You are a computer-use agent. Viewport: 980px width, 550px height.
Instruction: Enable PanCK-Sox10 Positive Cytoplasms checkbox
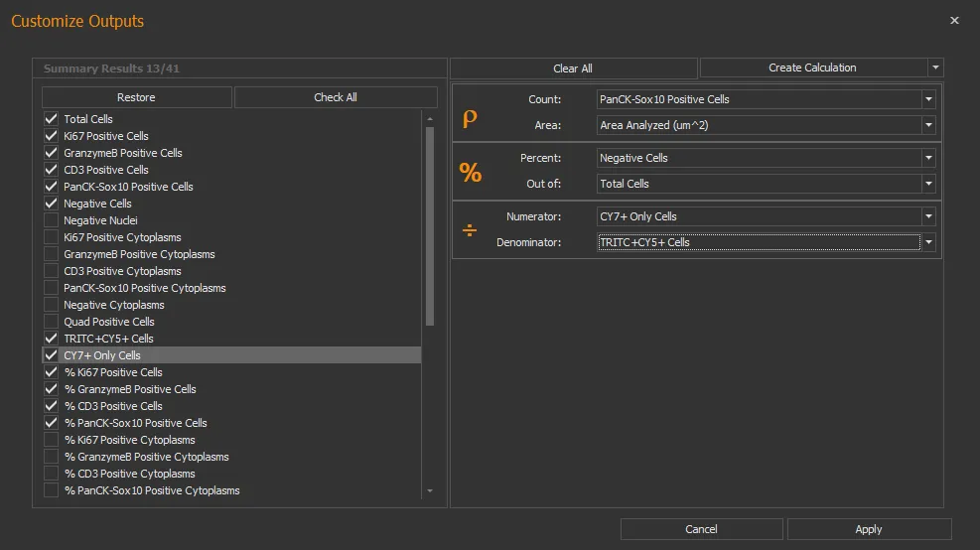tap(52, 288)
